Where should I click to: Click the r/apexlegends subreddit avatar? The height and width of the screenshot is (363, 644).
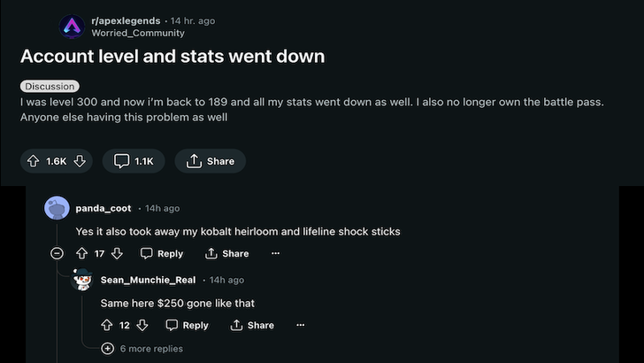pyautogui.click(x=72, y=27)
